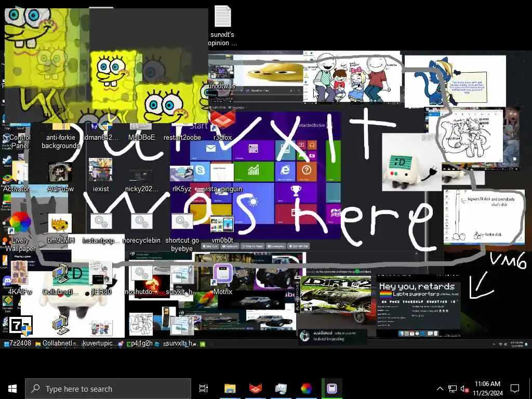The image size is (532, 399).
Task: Select the noshutdo file icon
Action: click(141, 280)
